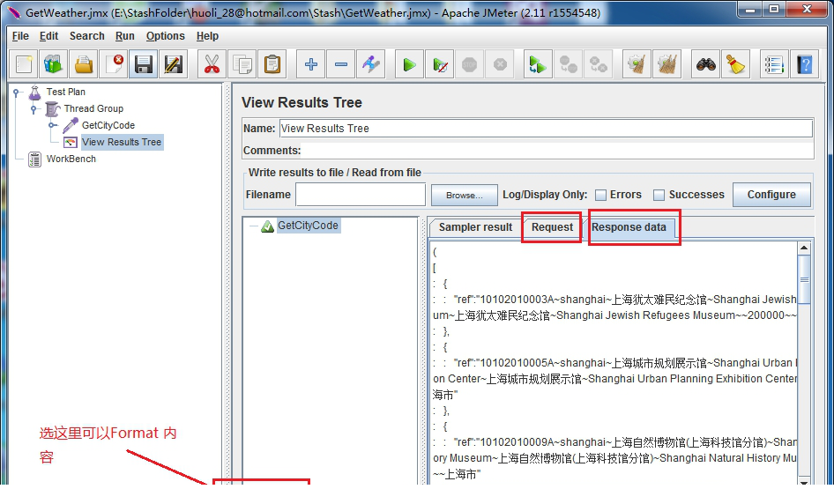The image size is (834, 504).
Task: Click the Shutdown test icon
Action: click(x=500, y=65)
